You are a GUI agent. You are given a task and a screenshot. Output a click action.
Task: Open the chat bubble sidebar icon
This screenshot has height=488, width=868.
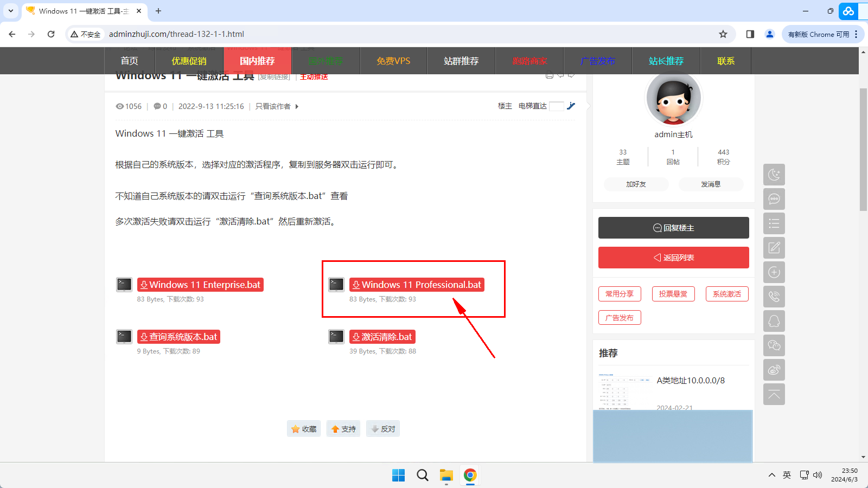point(774,199)
